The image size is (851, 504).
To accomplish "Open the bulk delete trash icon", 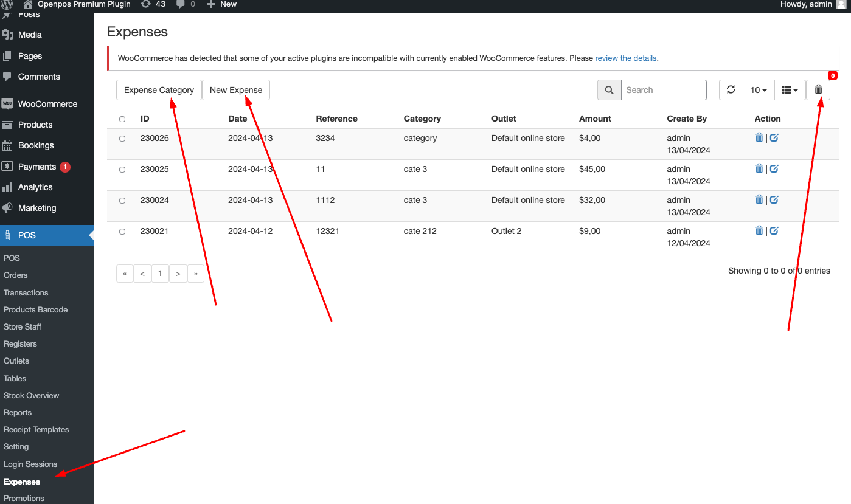I will (818, 89).
